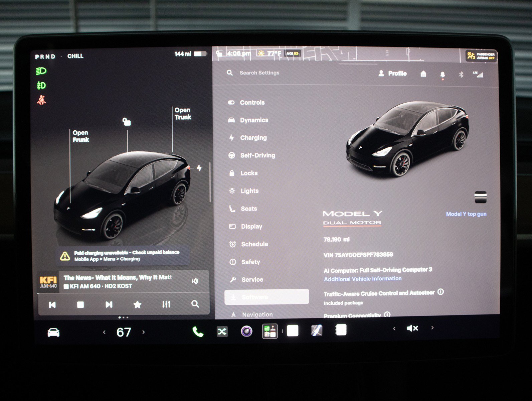532x401 pixels.
Task: Tap the HomeLink garage icon
Action: pyautogui.click(x=423, y=74)
